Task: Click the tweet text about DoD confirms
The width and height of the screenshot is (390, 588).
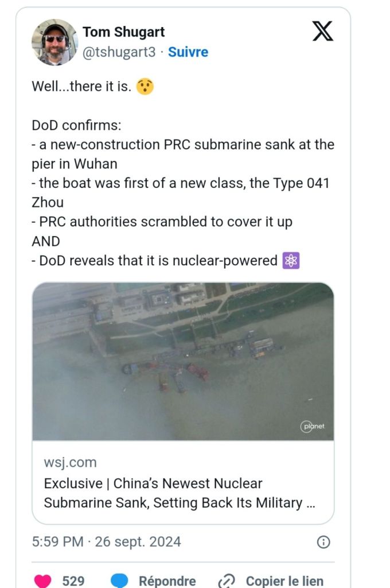Action: point(183,193)
